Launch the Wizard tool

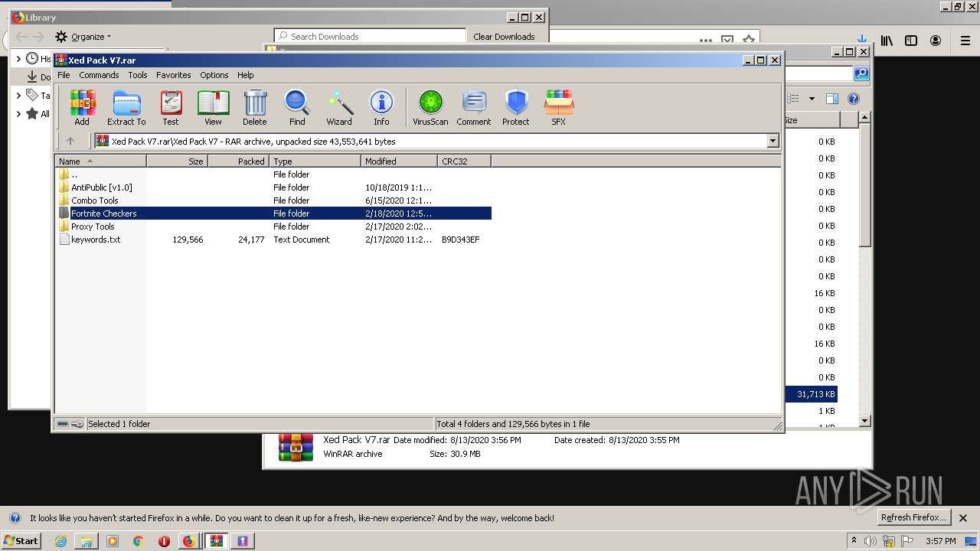[x=339, y=107]
